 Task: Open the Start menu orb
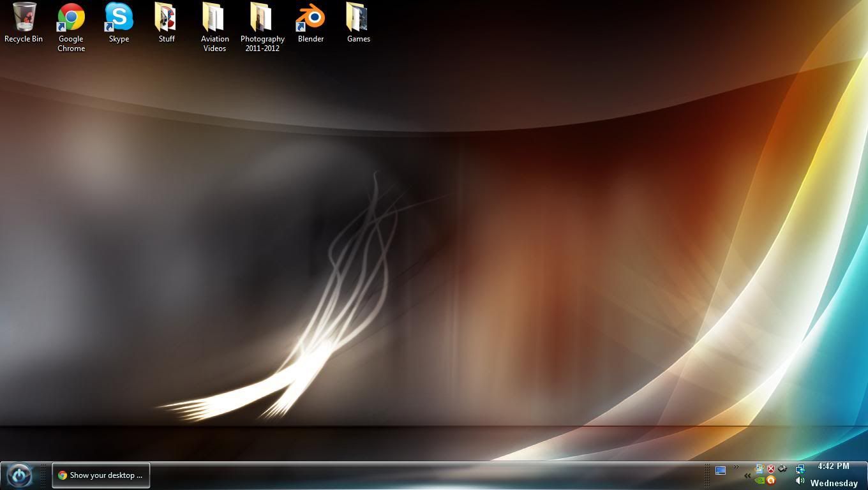tap(19, 475)
